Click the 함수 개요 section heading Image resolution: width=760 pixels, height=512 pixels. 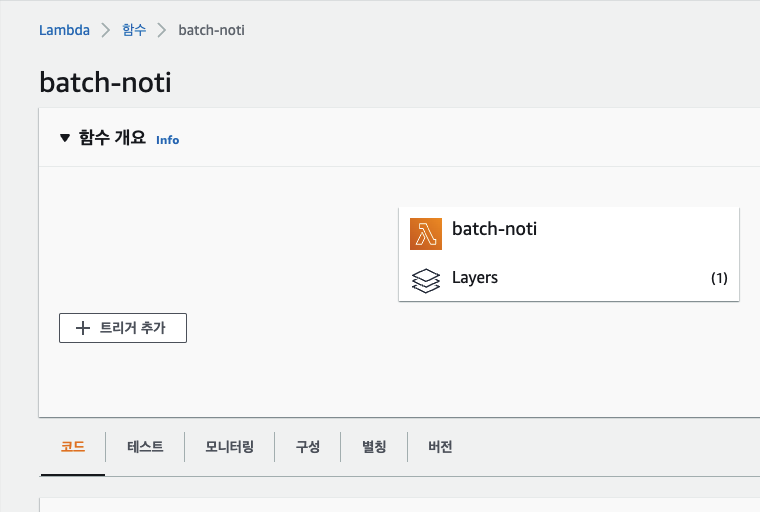click(112, 138)
